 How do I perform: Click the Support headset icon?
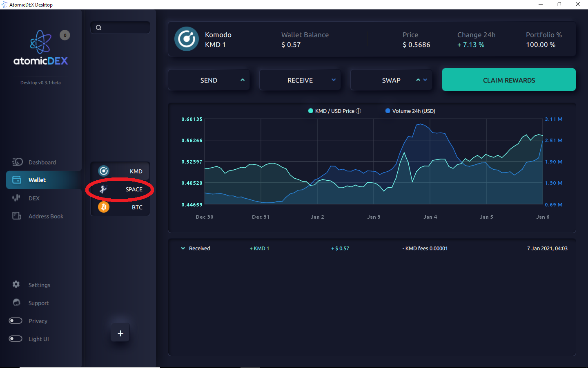click(x=16, y=303)
